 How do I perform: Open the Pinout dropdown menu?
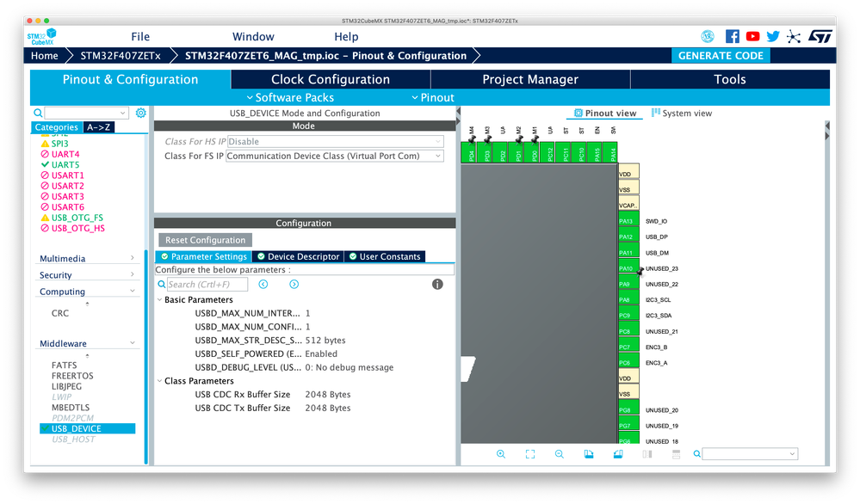433,97
